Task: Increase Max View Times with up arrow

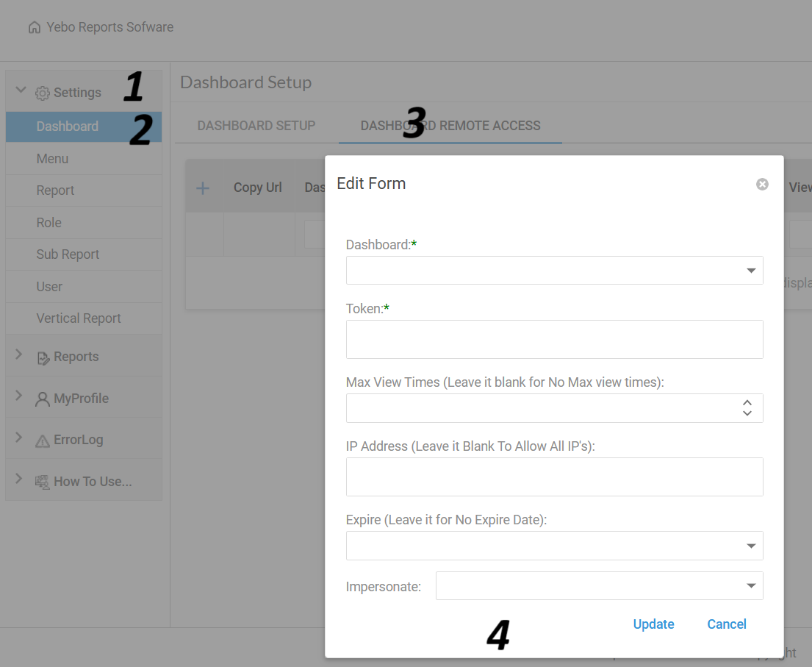Action: coord(747,403)
